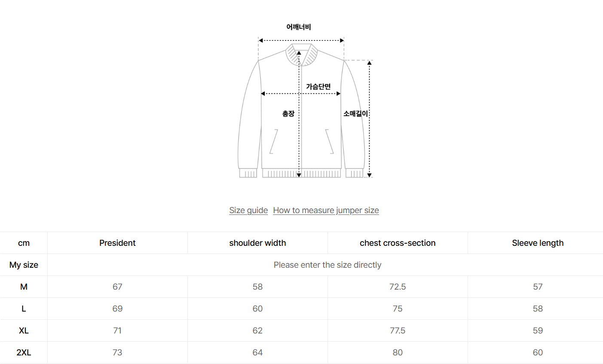
Task: Click the Sleeve length column header
Action: point(538,243)
